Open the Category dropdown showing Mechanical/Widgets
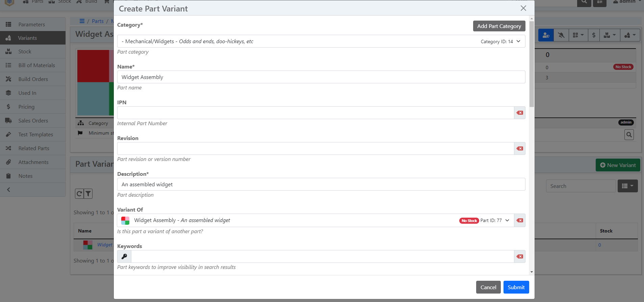644x302 pixels. (x=321, y=42)
